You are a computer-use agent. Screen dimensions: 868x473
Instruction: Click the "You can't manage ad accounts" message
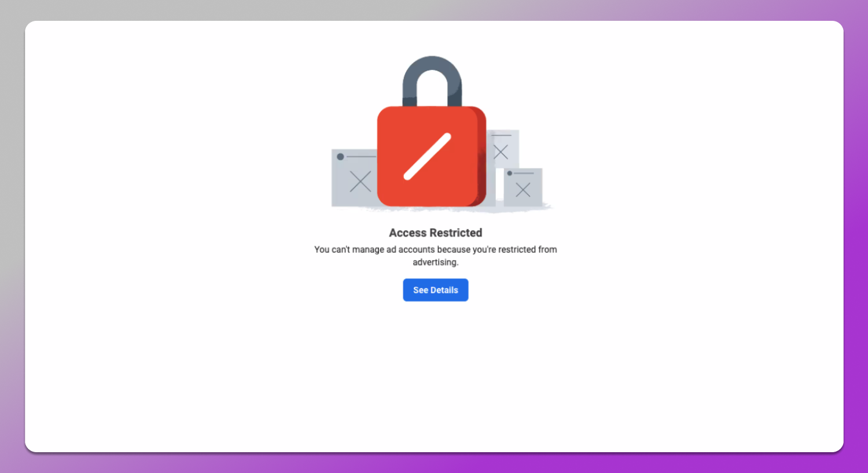coord(435,249)
